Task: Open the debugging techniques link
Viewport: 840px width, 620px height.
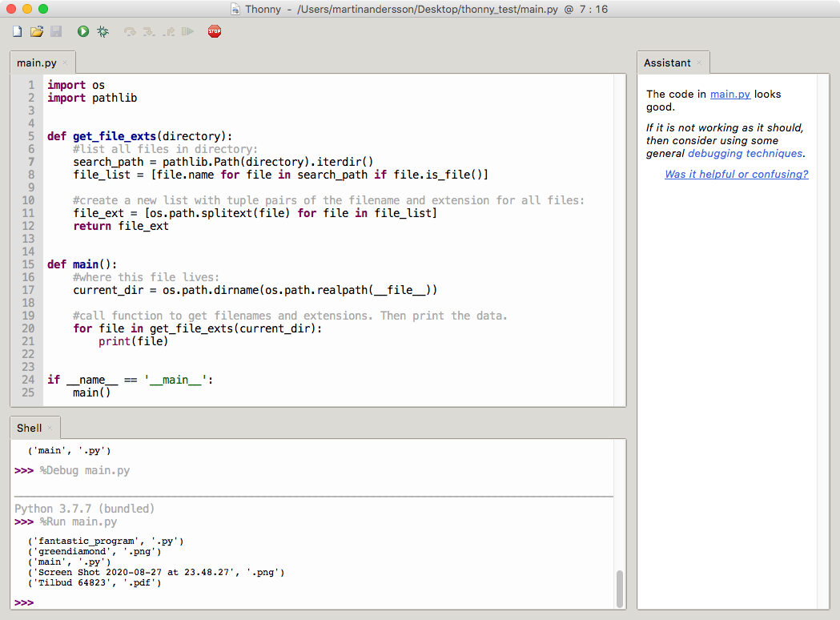Action: (746, 154)
